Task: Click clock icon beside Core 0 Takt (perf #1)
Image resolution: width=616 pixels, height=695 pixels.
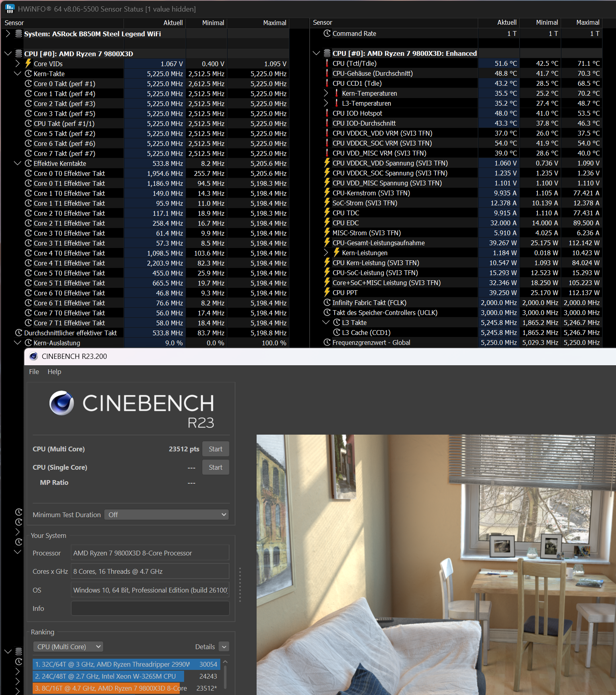Action: [x=28, y=83]
